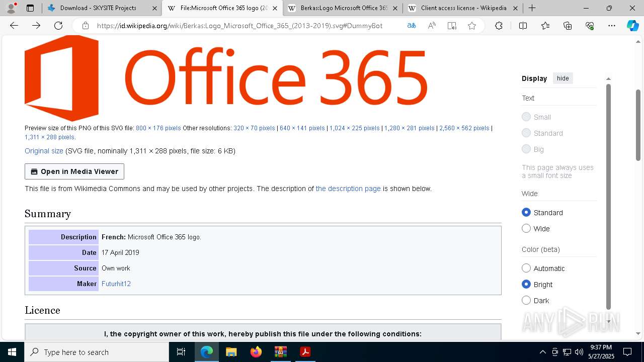Viewport: 644px width, 362px height.
Task: Close the Client access license tab
Action: pyautogui.click(x=515, y=8)
